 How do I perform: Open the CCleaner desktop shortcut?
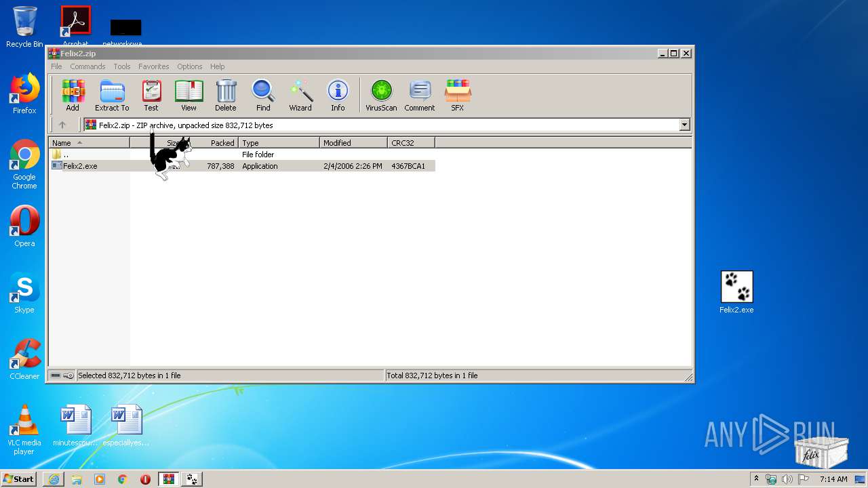point(24,359)
